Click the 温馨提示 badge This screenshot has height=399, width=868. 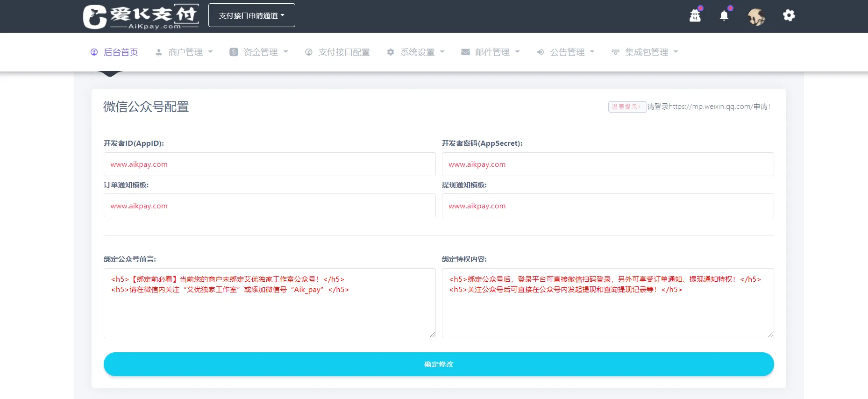click(x=627, y=107)
